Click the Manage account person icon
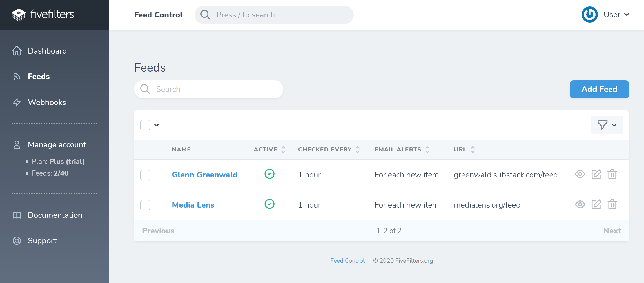Viewport: 644px width, 283px height. click(x=17, y=145)
